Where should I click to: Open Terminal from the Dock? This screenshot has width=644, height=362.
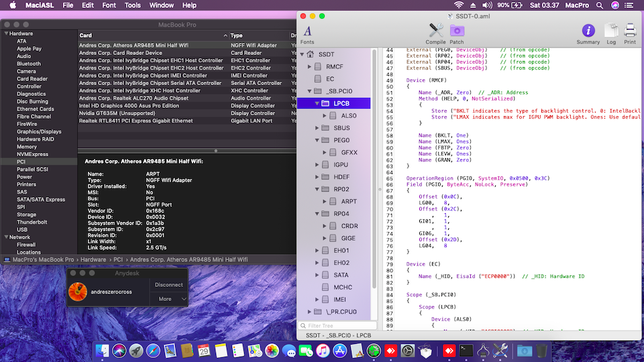[466, 351]
